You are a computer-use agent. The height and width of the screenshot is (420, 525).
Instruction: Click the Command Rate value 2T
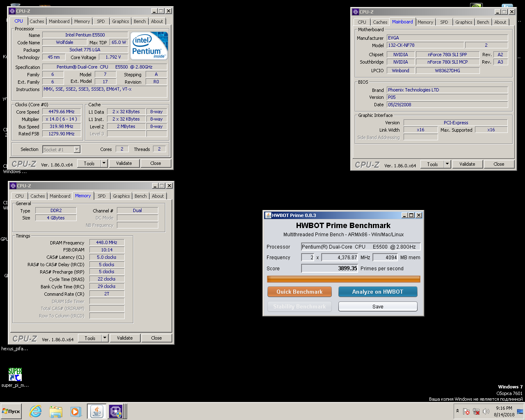coord(107,294)
